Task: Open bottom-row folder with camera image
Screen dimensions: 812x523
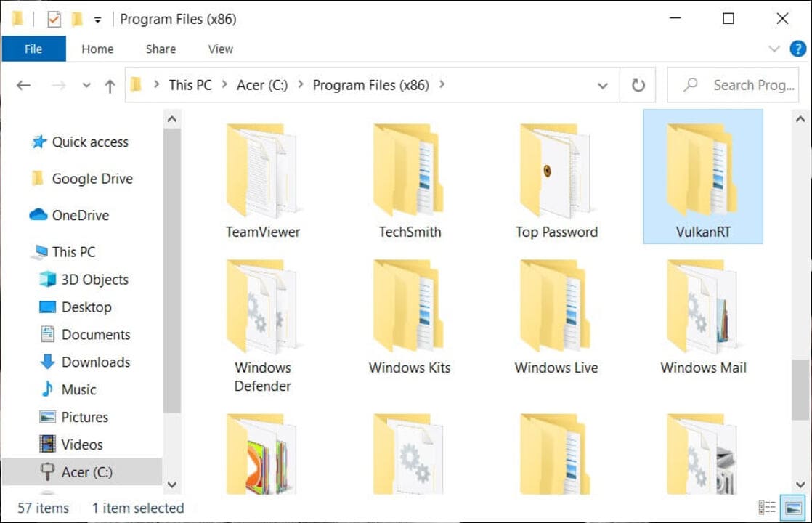Action: (x=702, y=453)
